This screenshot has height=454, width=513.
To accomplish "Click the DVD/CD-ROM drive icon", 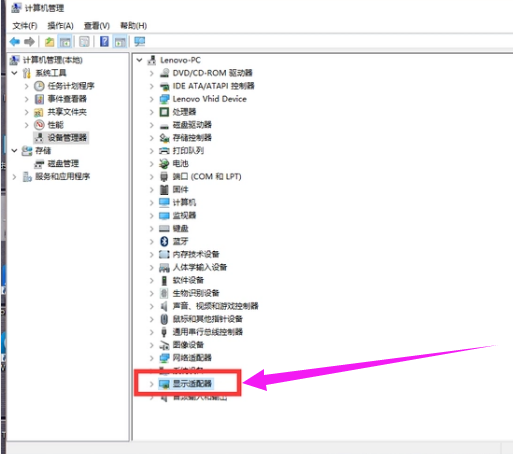I will (164, 73).
